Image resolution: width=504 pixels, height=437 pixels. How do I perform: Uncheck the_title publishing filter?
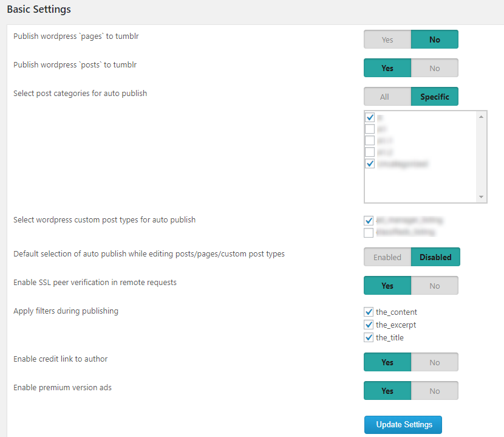pos(369,337)
